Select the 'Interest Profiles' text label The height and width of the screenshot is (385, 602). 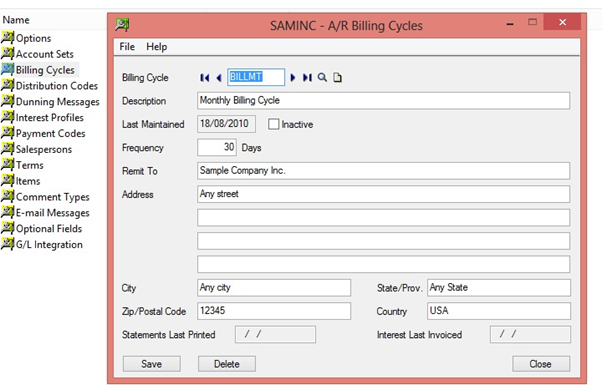point(50,117)
